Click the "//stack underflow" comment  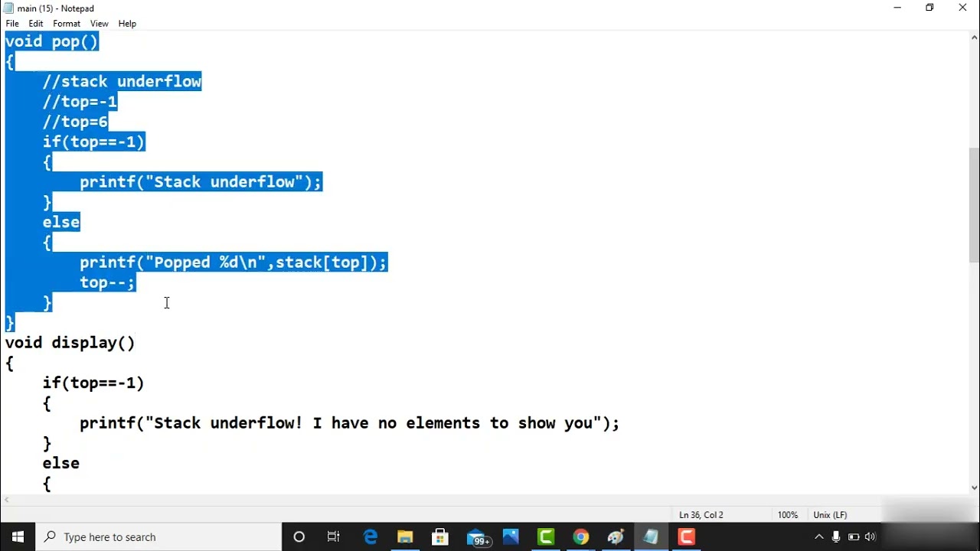(122, 81)
